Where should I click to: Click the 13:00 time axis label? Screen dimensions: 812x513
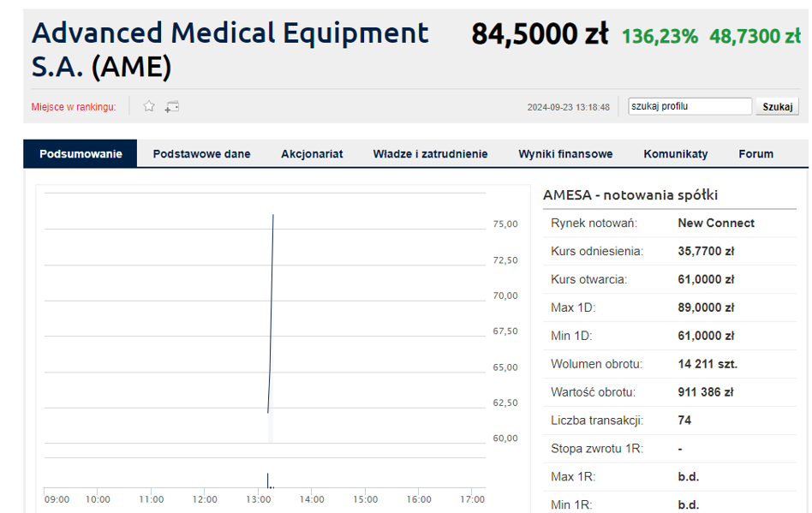pos(258,499)
